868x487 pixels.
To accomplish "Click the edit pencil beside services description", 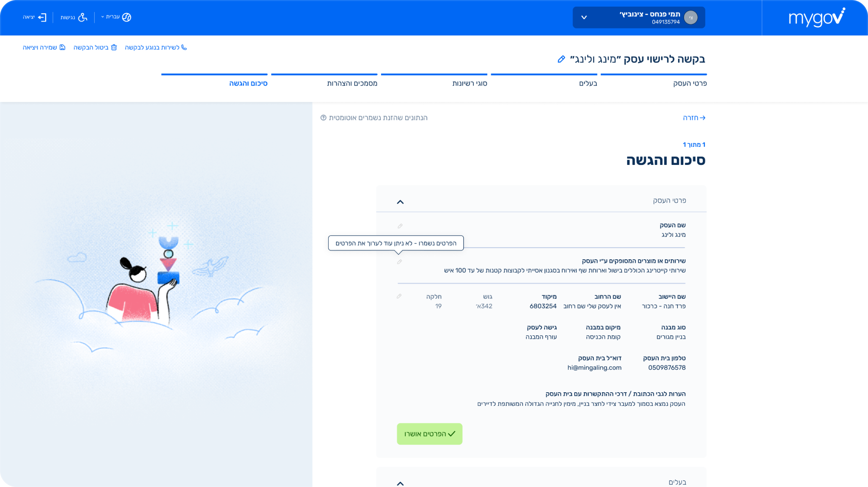I will pyautogui.click(x=399, y=262).
